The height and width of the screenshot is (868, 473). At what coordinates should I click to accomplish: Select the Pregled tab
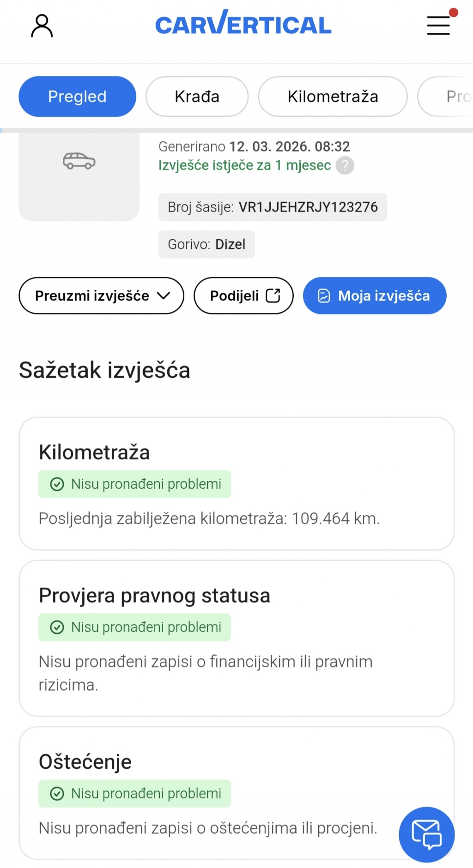pos(77,97)
